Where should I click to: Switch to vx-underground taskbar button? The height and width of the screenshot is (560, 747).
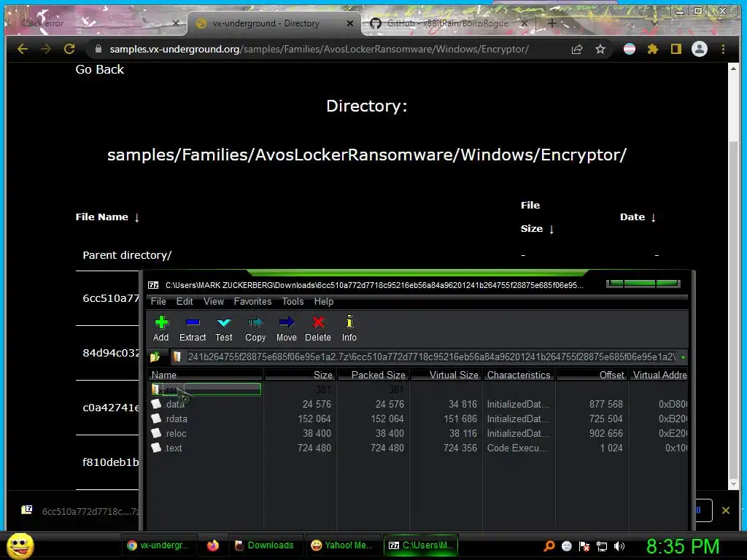(158, 545)
